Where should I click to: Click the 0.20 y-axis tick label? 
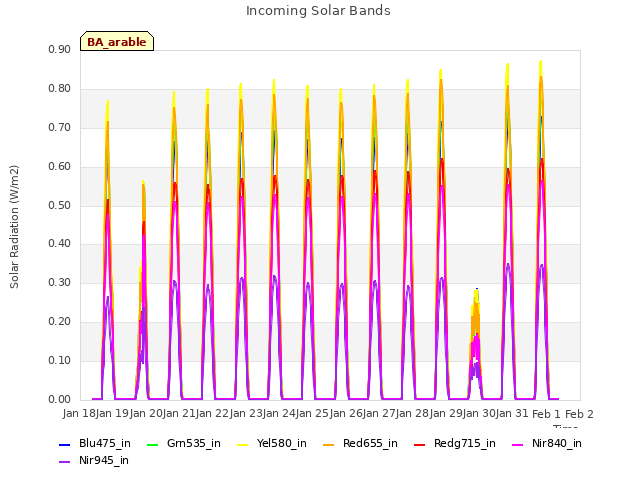(60, 322)
